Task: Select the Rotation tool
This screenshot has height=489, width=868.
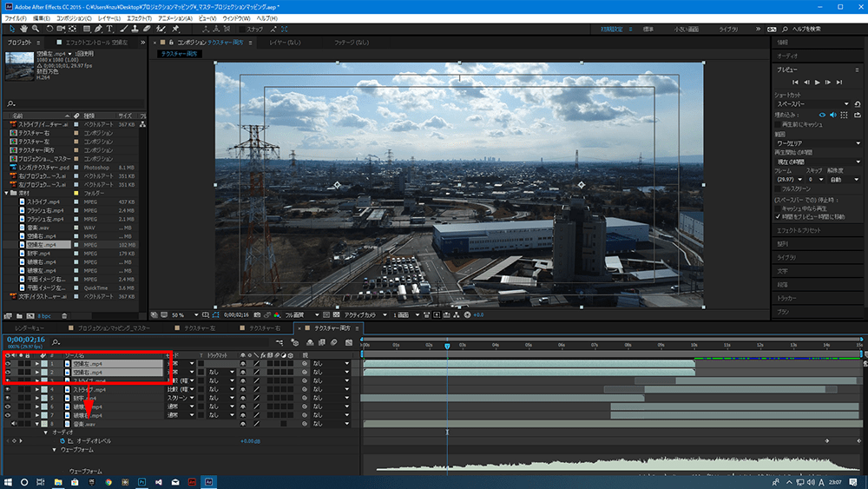Action: coord(48,29)
